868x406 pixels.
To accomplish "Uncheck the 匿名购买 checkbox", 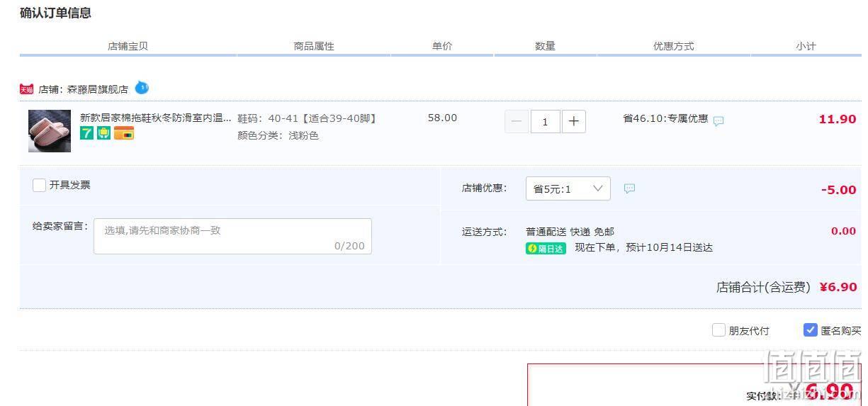I will 811,330.
